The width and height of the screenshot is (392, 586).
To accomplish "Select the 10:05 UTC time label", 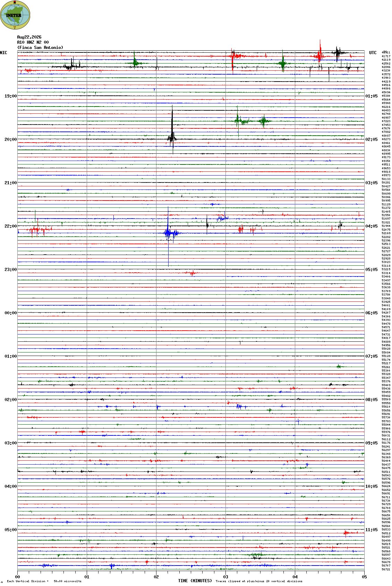I will pyautogui.click(x=372, y=486).
